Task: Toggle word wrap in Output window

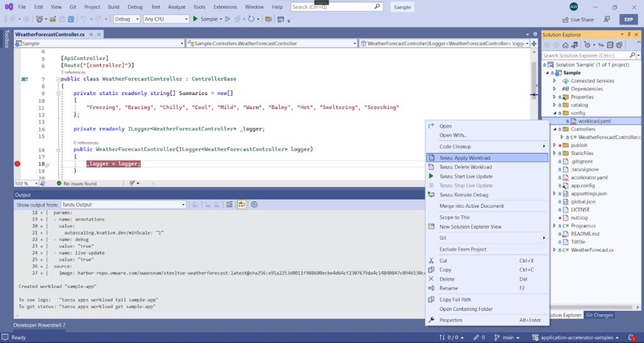Action: pos(241,205)
